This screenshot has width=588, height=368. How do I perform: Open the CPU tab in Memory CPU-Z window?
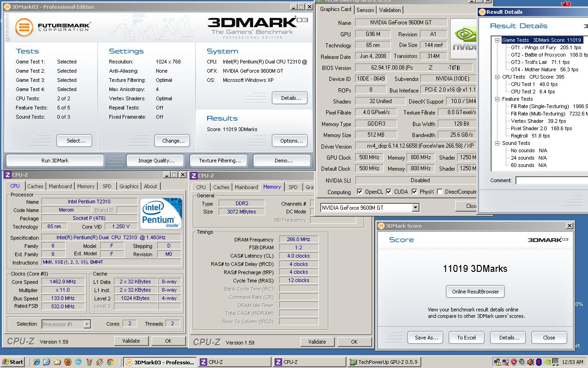click(201, 187)
